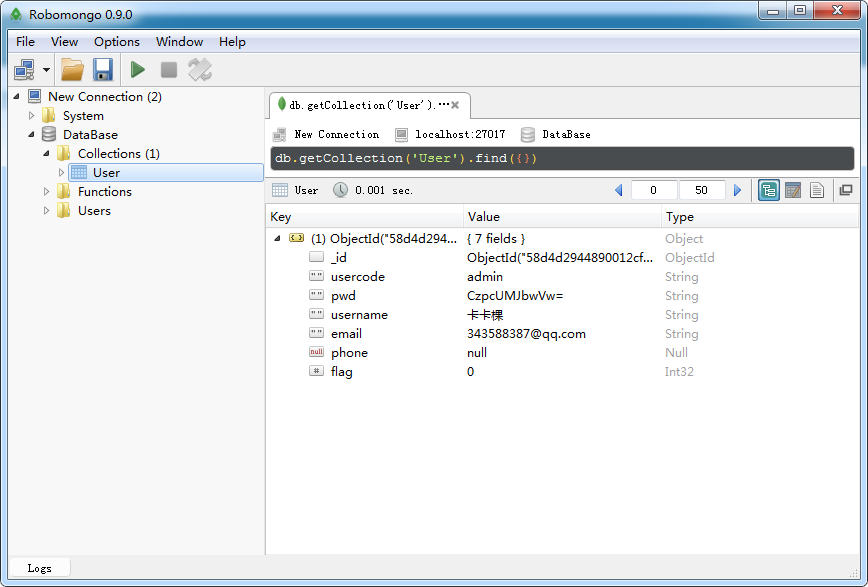The width and height of the screenshot is (868, 587).
Task: Click the Int32 hash icon beside flag
Action: pyautogui.click(x=317, y=371)
